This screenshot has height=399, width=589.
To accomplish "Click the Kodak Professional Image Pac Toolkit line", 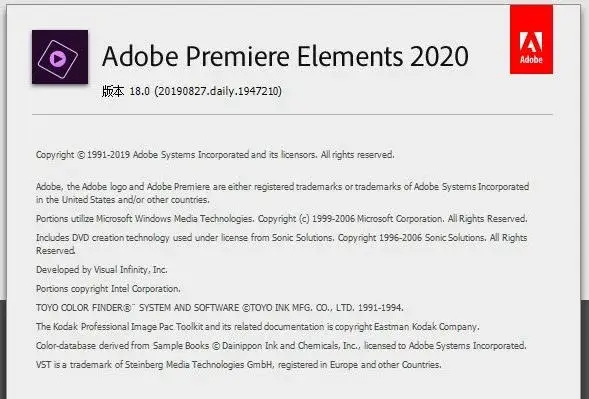I will (258, 327).
